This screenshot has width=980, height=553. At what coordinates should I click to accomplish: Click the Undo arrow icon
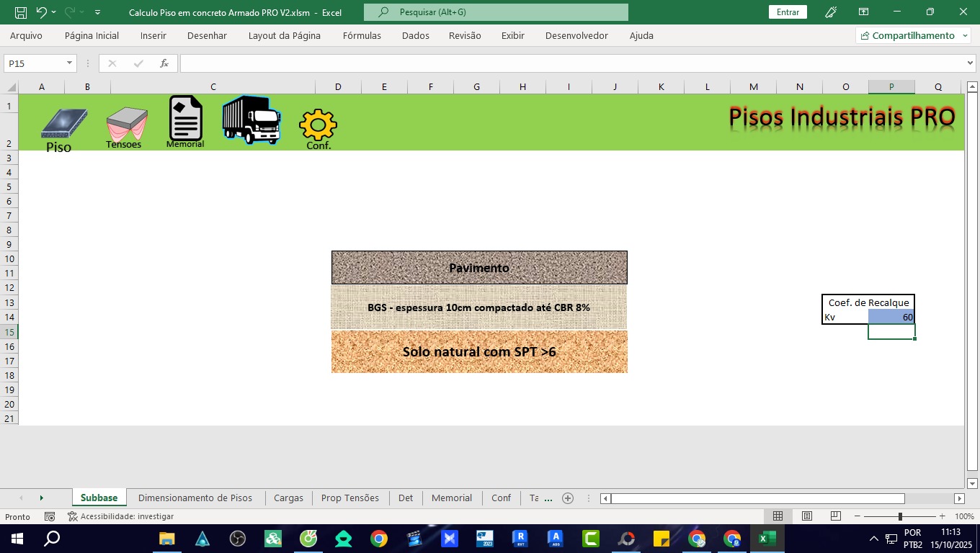[x=42, y=12]
